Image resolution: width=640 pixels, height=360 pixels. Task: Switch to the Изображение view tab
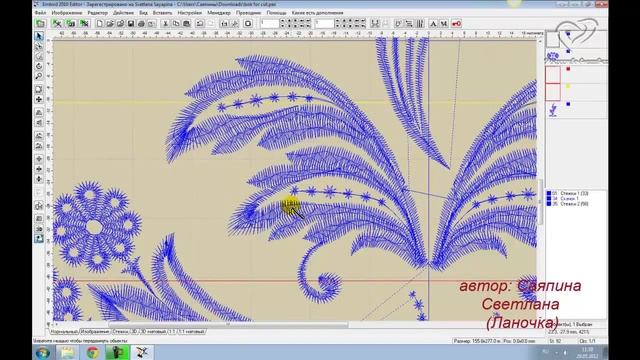95,332
